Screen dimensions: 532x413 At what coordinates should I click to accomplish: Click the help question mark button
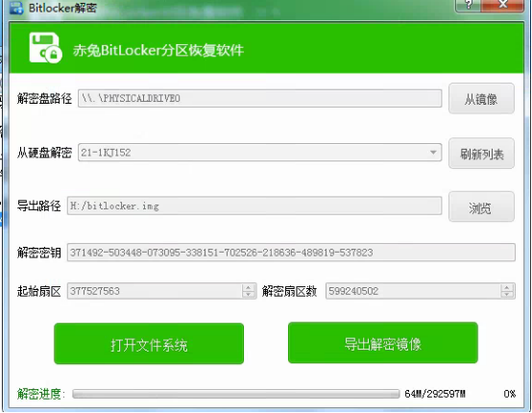point(470,5)
